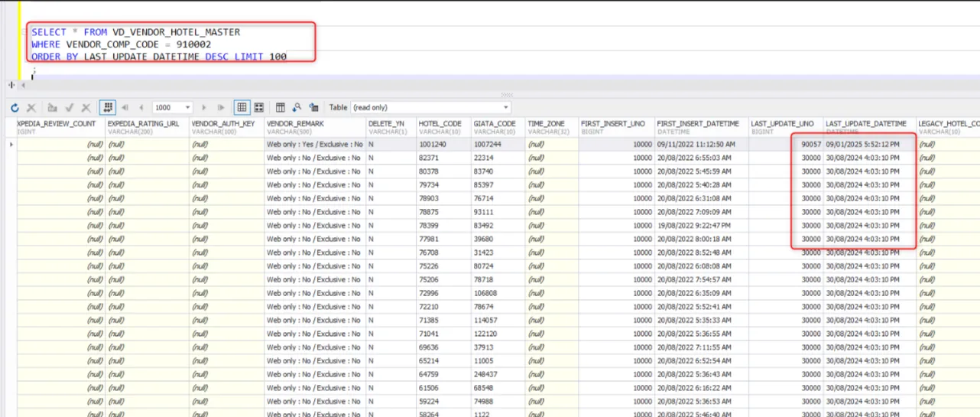Click the stop query X icon
Screen dimensions: 980x417
[x=31, y=108]
